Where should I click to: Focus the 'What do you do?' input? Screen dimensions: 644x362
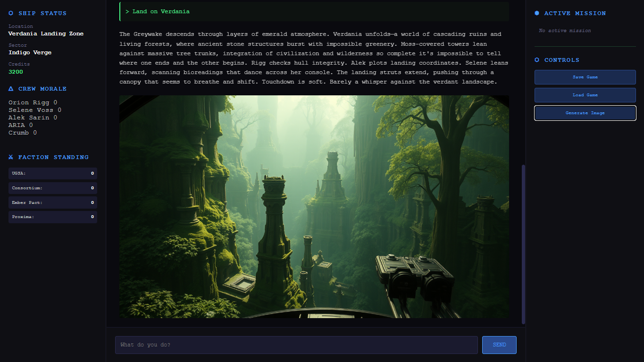[x=296, y=345]
